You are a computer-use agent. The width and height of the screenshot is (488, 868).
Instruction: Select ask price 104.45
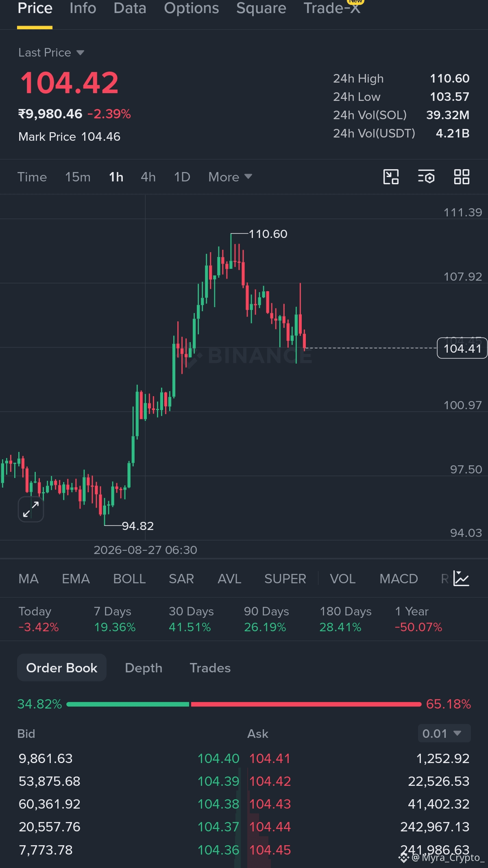270,850
